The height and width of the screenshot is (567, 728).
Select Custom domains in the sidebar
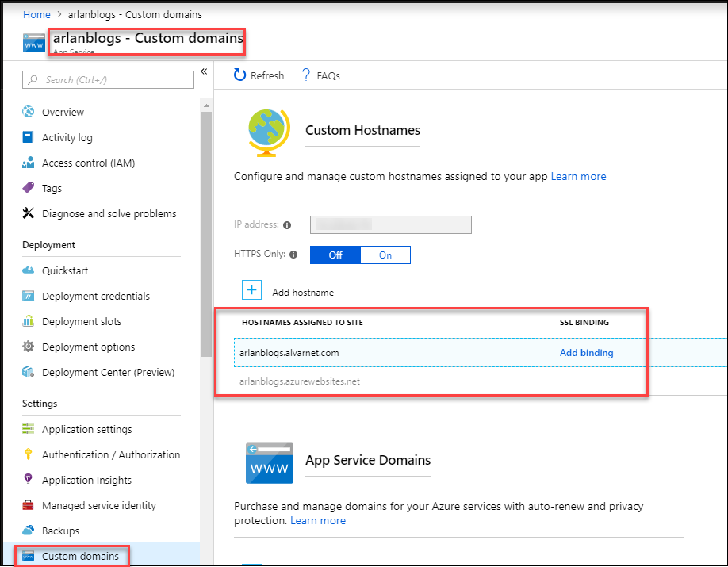click(102, 556)
